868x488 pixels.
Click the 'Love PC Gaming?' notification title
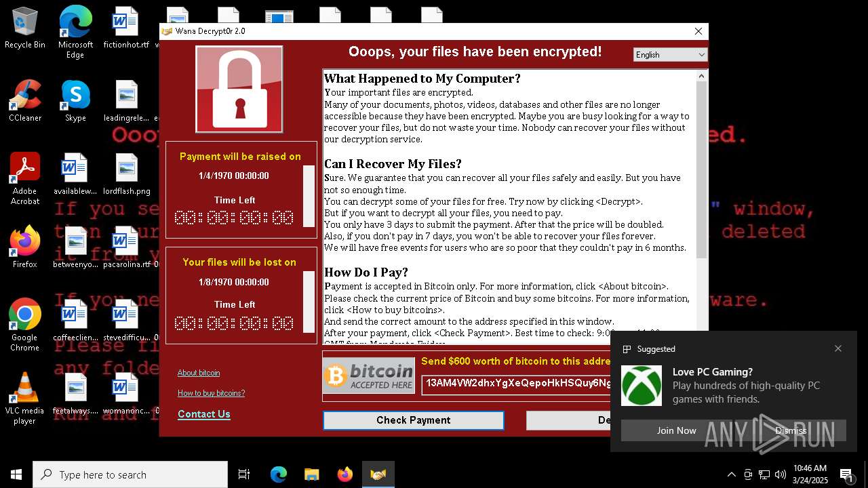(713, 372)
